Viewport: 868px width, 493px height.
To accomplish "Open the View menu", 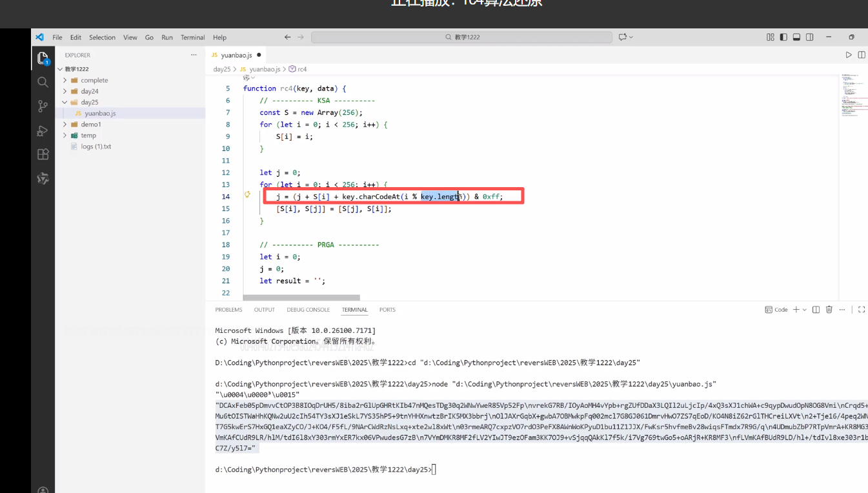I will point(130,37).
